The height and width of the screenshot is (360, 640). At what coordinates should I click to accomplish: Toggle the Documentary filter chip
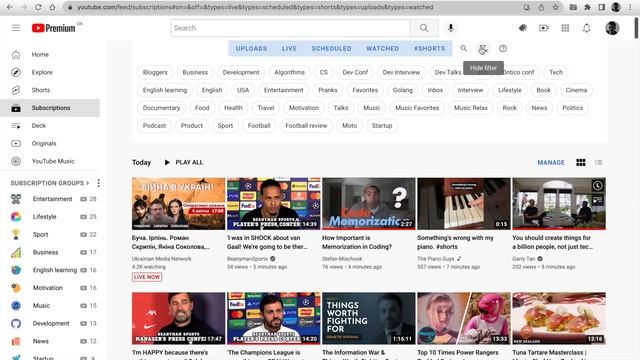coord(161,108)
